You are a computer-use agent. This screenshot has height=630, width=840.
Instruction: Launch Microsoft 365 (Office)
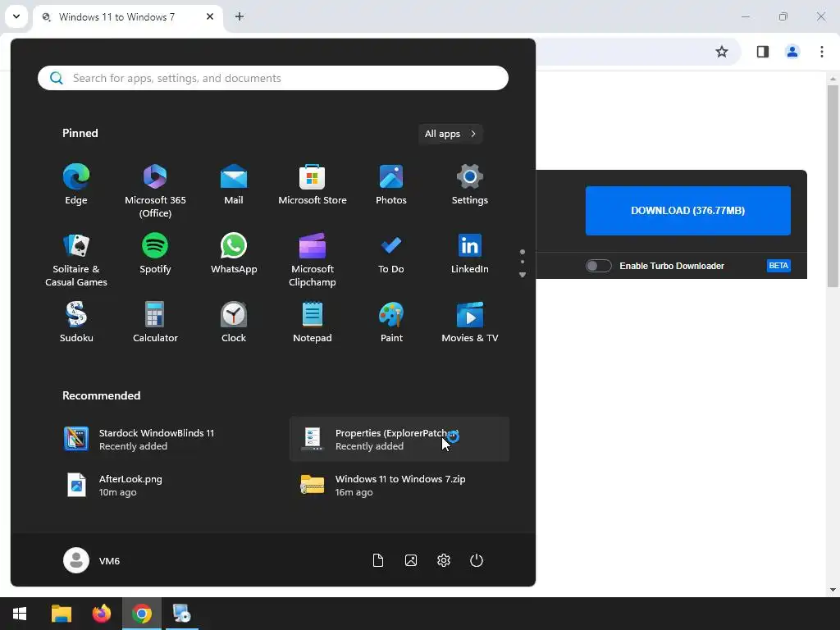[155, 191]
